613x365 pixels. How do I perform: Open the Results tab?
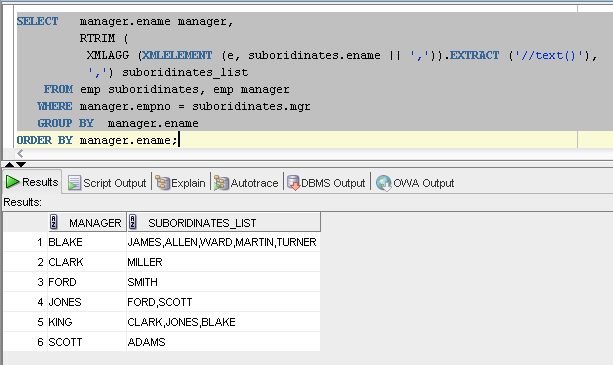(x=32, y=182)
